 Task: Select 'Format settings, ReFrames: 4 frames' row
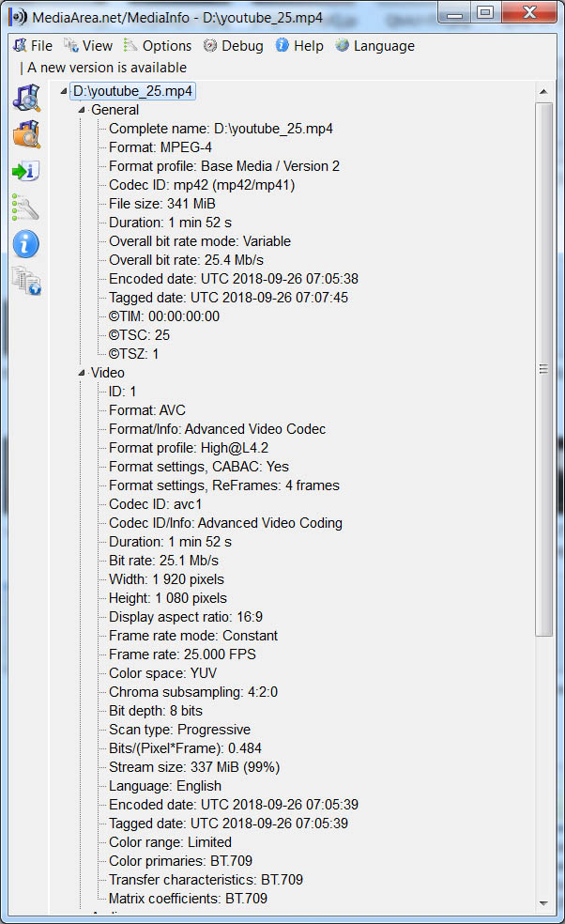[x=224, y=486]
